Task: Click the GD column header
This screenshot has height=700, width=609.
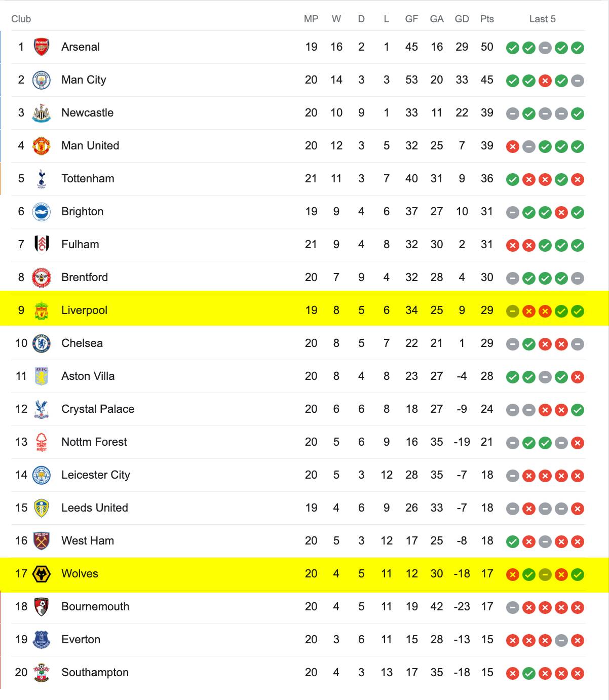Action: pyautogui.click(x=462, y=19)
